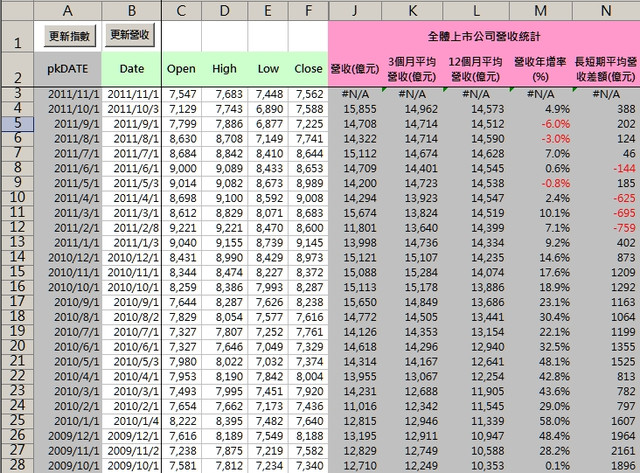Click Low value 6,877
This screenshot has height=473, width=640.
(x=268, y=124)
